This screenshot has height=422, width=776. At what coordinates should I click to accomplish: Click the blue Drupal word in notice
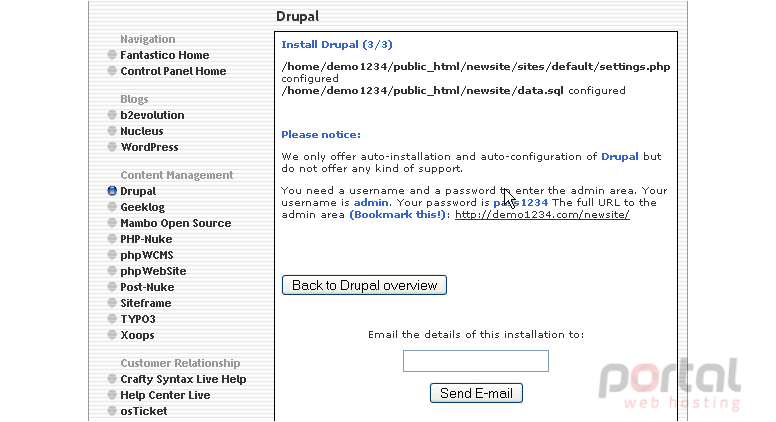point(620,157)
